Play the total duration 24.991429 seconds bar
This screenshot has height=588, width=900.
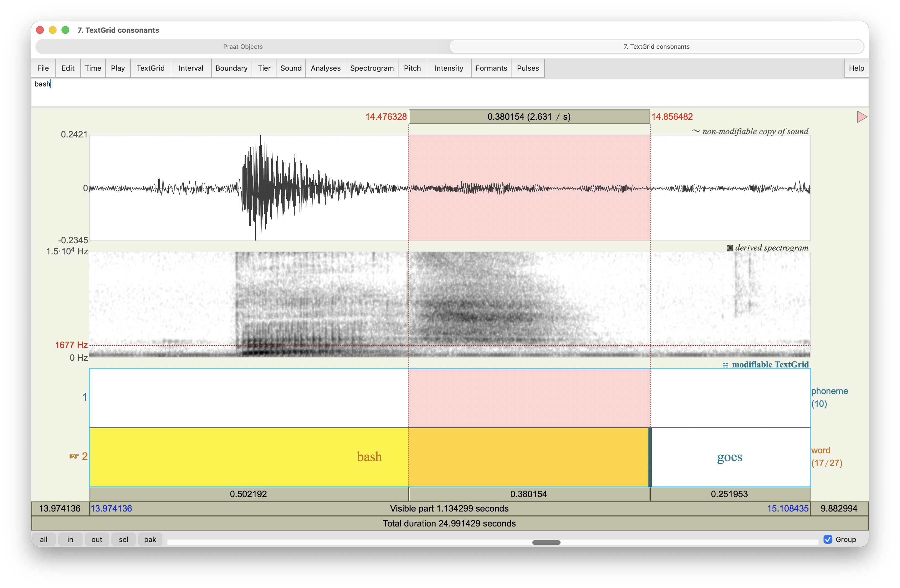tap(450, 523)
